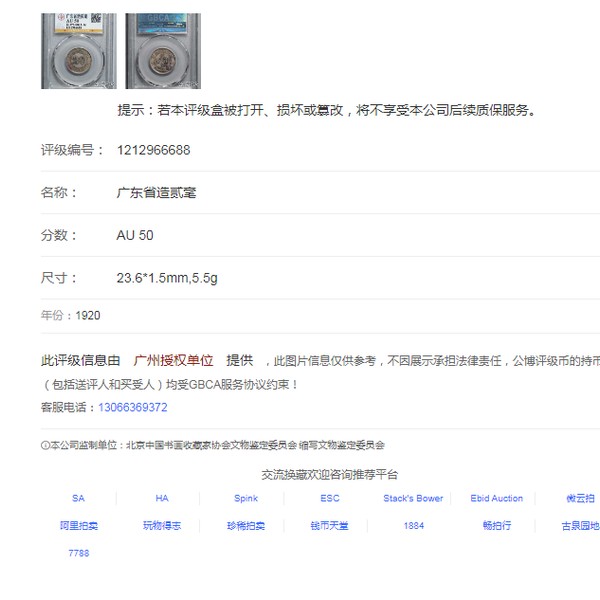Open the 7788 platform link
This screenshot has width=600, height=600.
(78, 553)
